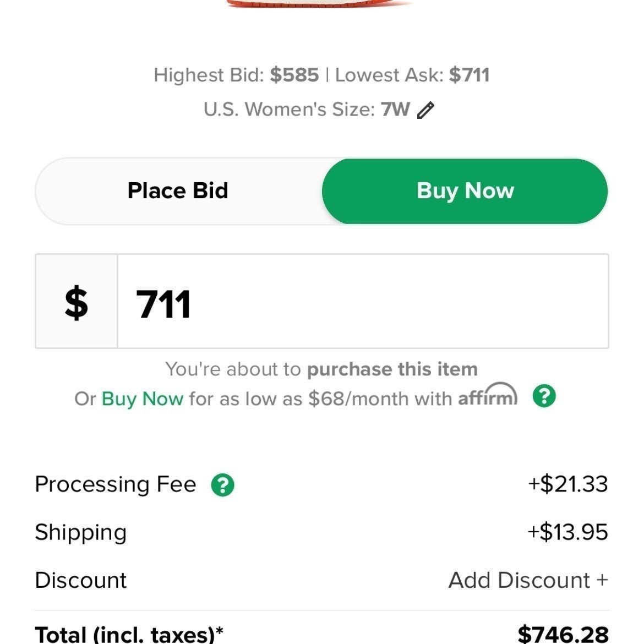Tap the Affirm logo
Image resolution: width=644 pixels, height=644 pixels.
488,395
